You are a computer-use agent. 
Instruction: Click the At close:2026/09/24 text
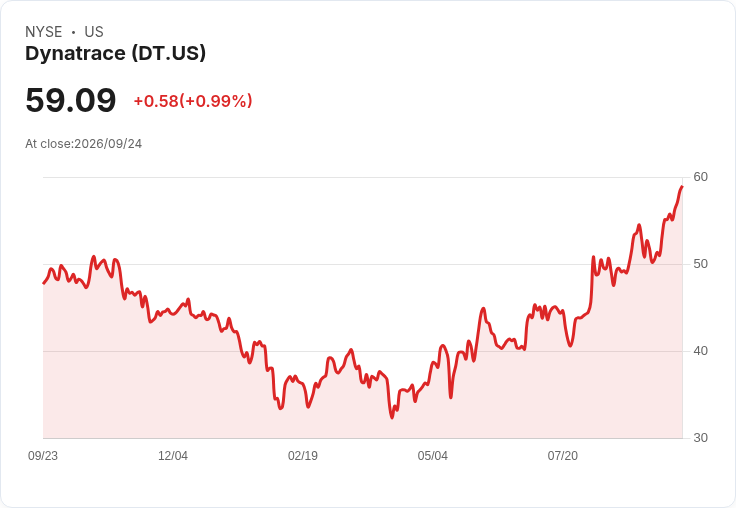tap(84, 144)
